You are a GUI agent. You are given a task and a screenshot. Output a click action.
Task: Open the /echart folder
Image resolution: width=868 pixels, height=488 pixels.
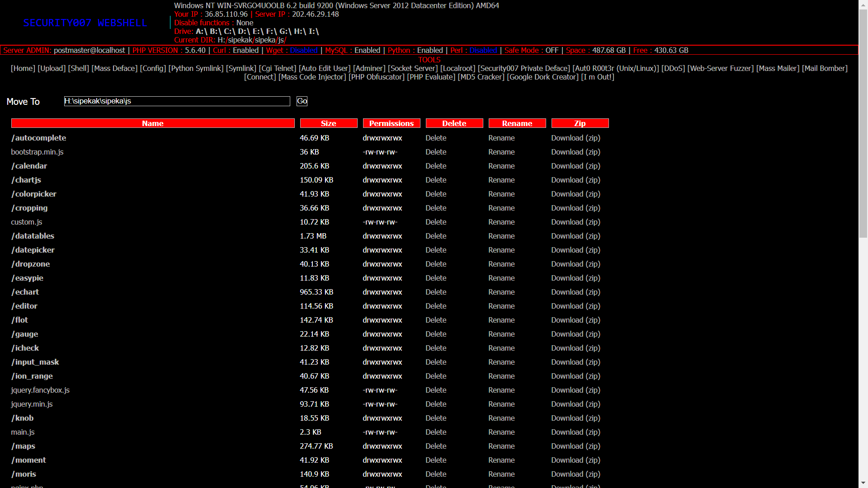[25, 292]
